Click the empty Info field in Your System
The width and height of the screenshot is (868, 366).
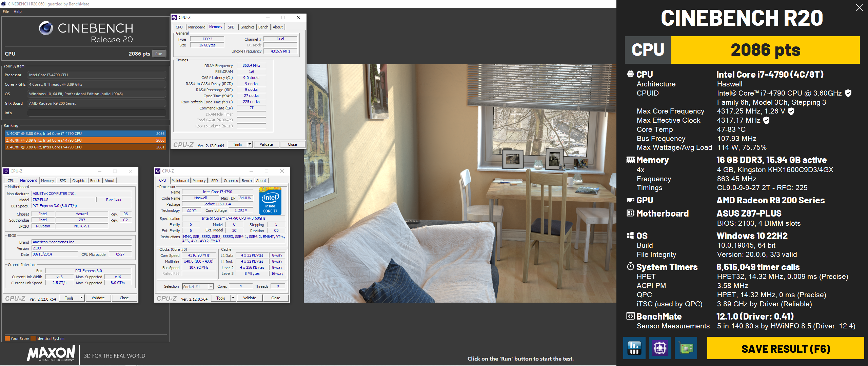97,113
